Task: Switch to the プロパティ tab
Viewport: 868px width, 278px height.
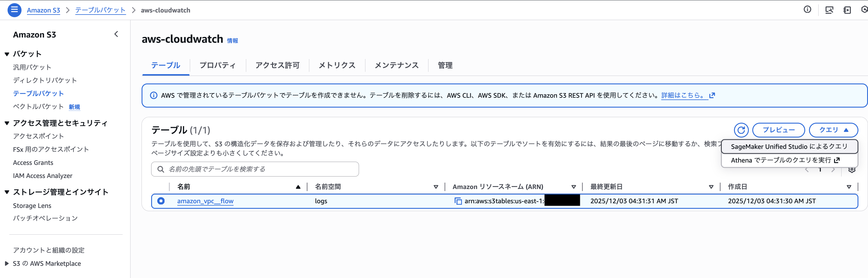Action: [217, 65]
